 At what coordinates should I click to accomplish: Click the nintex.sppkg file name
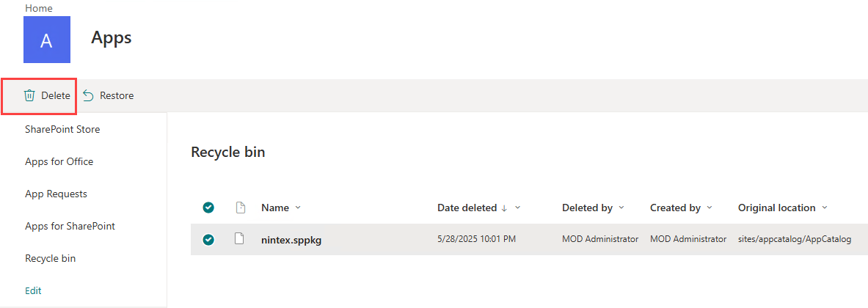click(291, 239)
